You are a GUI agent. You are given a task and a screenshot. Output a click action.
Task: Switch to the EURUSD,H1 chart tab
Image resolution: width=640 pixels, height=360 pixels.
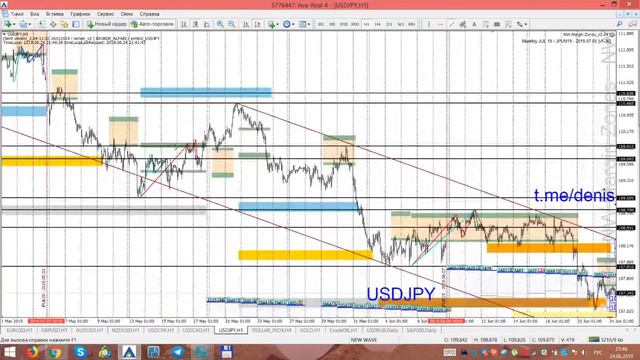tap(20, 330)
